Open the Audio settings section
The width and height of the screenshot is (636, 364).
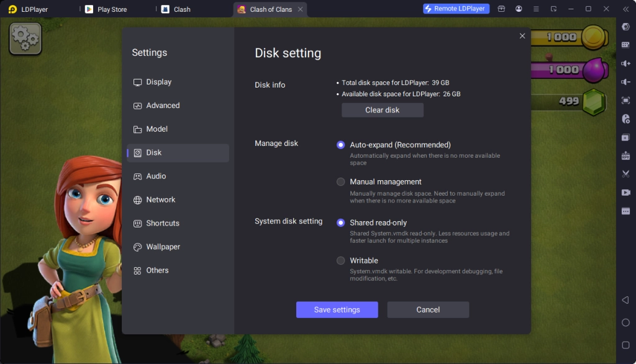pos(156,176)
